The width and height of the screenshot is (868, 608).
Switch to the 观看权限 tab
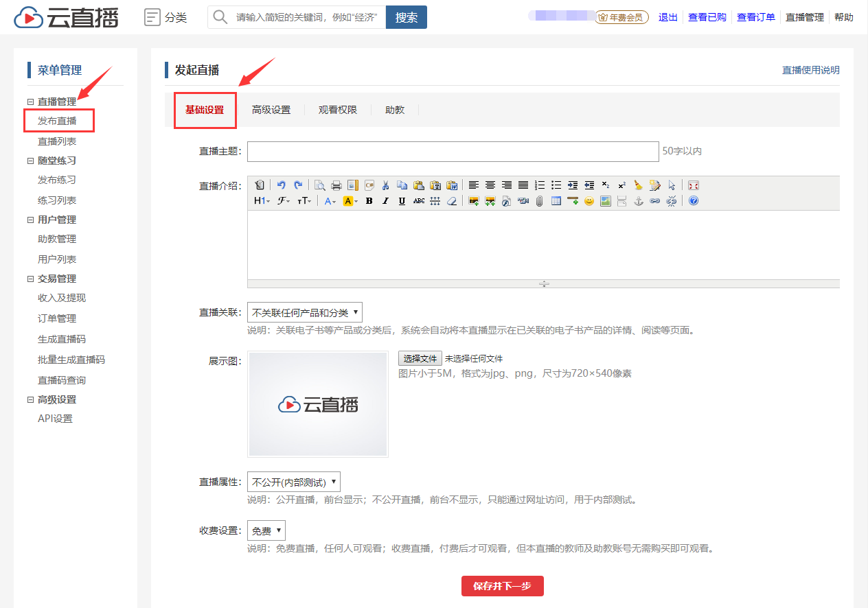(x=338, y=110)
